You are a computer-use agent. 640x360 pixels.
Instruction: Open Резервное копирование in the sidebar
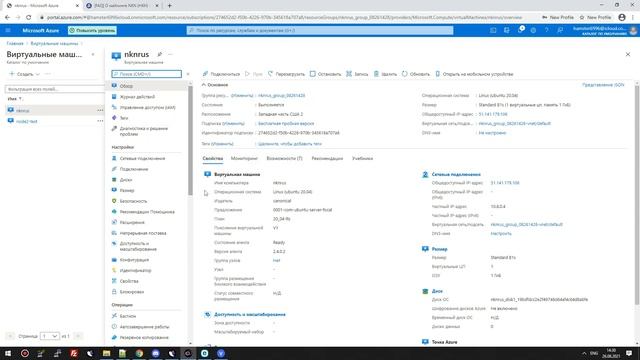pyautogui.click(x=144, y=338)
